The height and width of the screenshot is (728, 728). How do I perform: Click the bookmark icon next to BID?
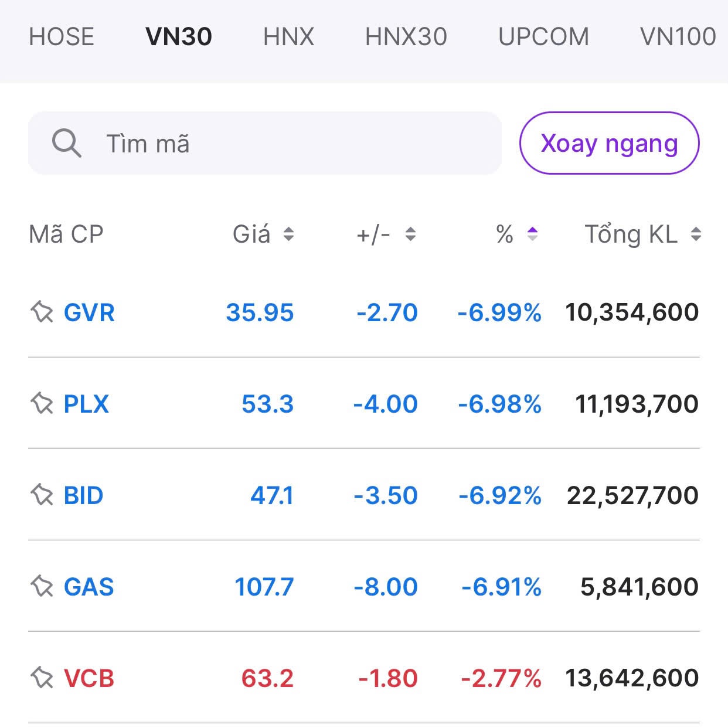[x=42, y=495]
